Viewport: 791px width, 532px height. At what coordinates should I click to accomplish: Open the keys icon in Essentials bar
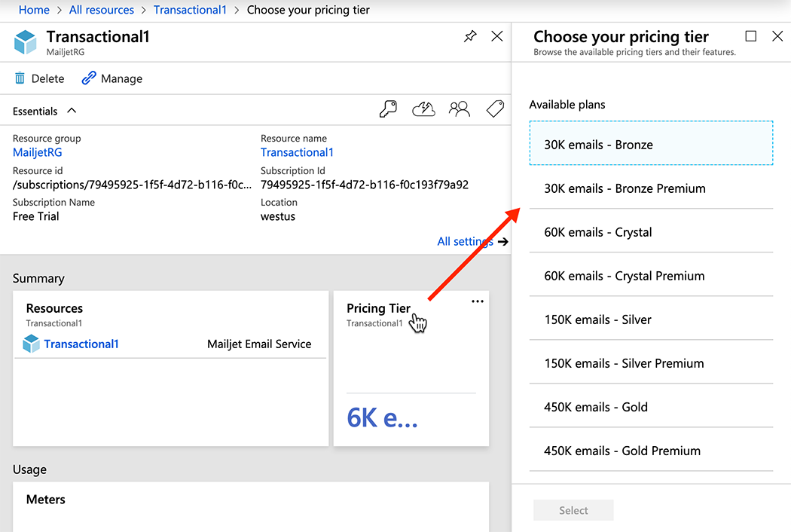tap(388, 109)
